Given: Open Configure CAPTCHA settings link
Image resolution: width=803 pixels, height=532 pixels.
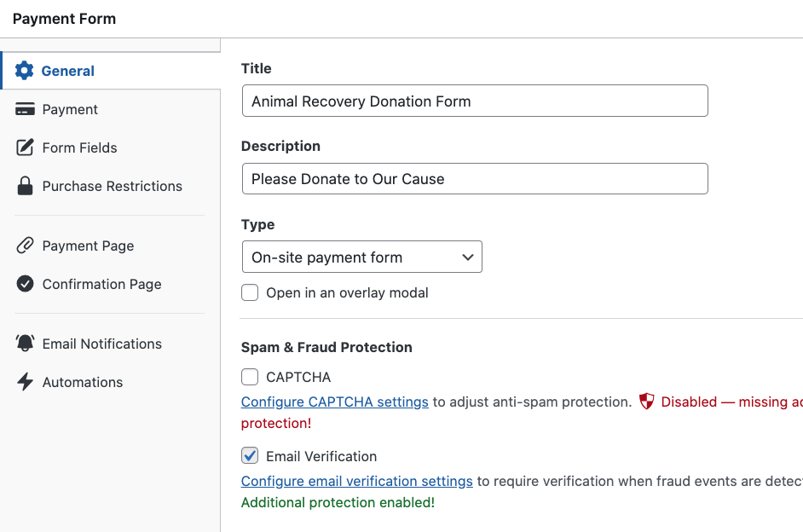Looking at the screenshot, I should 334,402.
